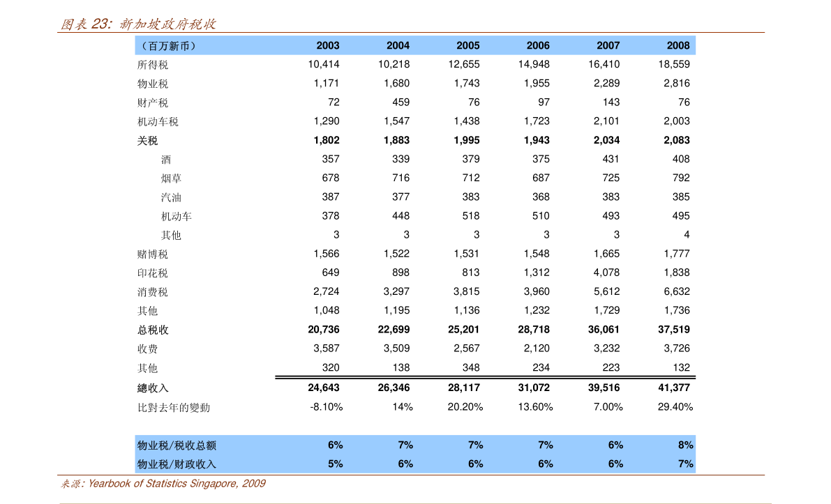Click the 收费 row label

point(147,349)
